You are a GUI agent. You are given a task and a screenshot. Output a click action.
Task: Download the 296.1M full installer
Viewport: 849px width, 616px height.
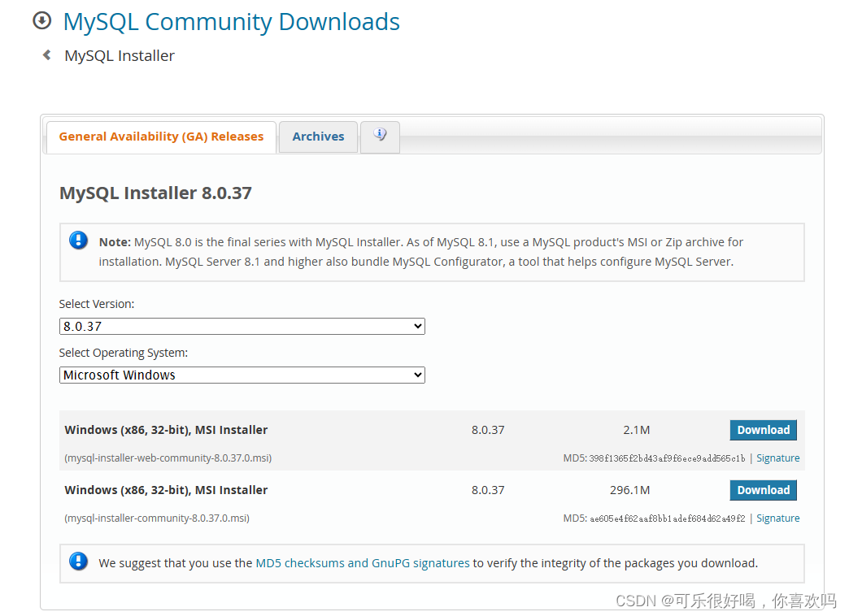(x=763, y=490)
